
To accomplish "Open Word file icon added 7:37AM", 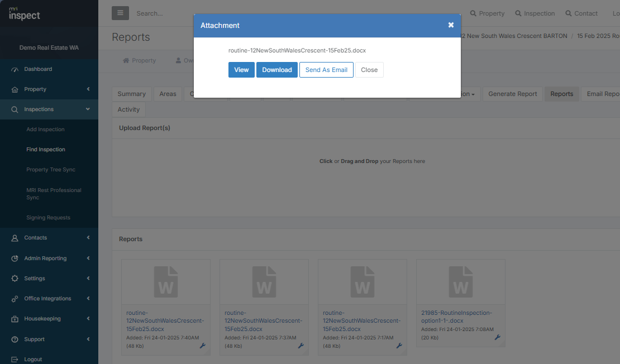I will point(264,282).
